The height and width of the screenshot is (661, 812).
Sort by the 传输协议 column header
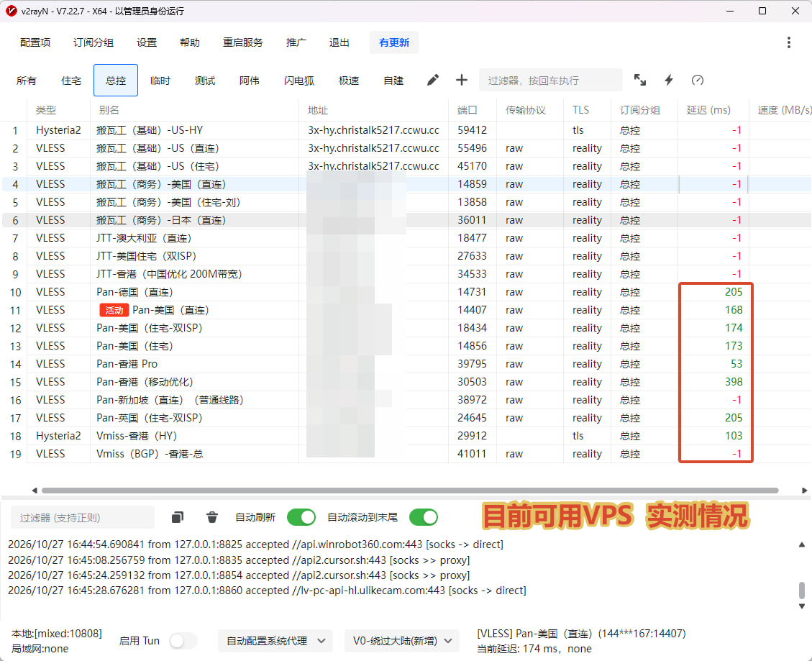click(530, 110)
